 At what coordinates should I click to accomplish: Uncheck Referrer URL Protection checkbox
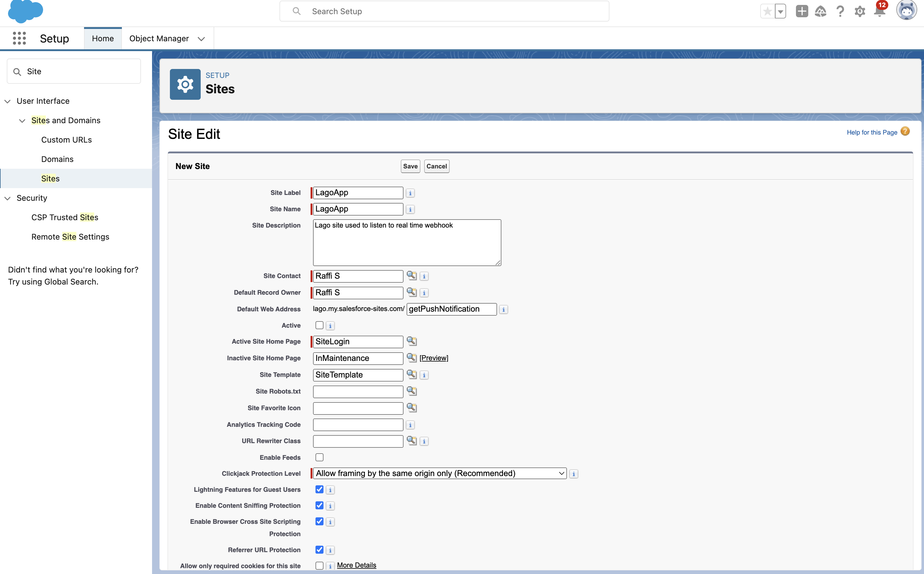(319, 550)
